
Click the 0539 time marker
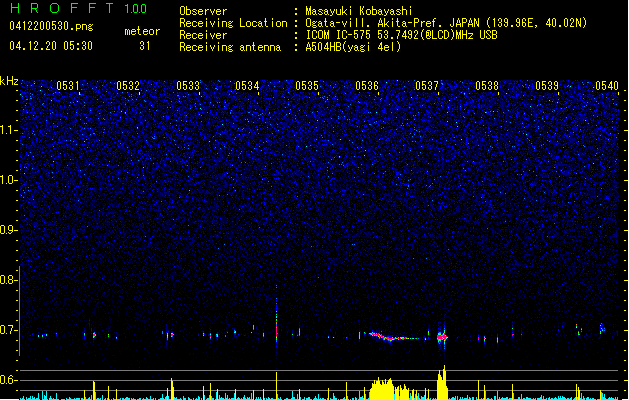coord(547,86)
